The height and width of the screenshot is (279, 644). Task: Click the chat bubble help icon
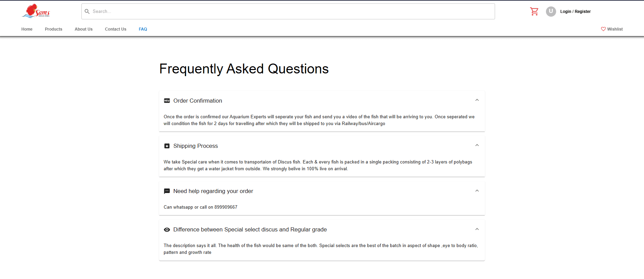point(167,191)
